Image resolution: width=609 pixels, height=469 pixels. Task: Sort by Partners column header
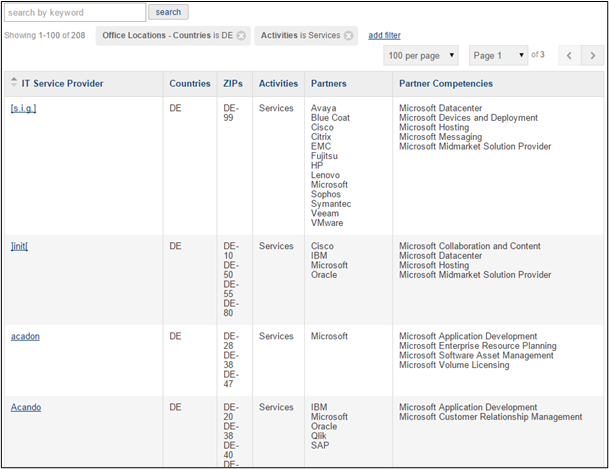pos(329,83)
